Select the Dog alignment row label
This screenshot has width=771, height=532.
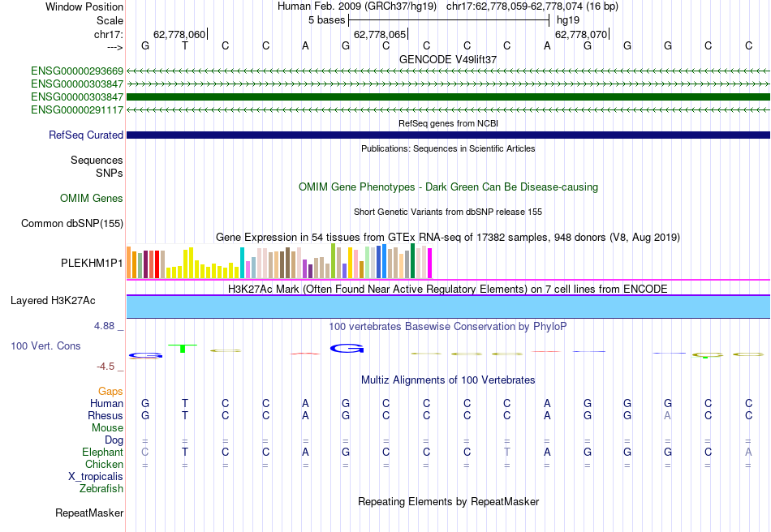point(114,440)
